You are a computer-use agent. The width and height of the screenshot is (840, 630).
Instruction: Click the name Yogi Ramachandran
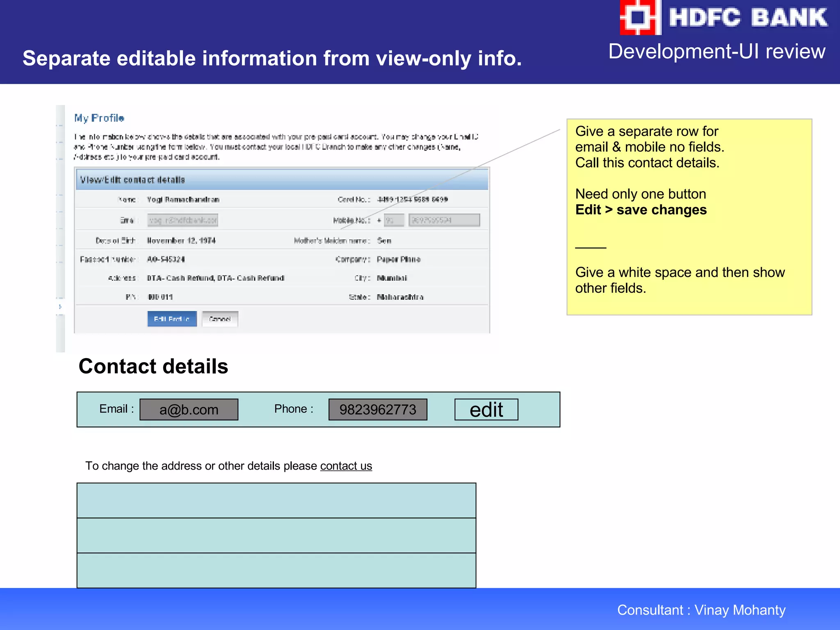coord(183,200)
